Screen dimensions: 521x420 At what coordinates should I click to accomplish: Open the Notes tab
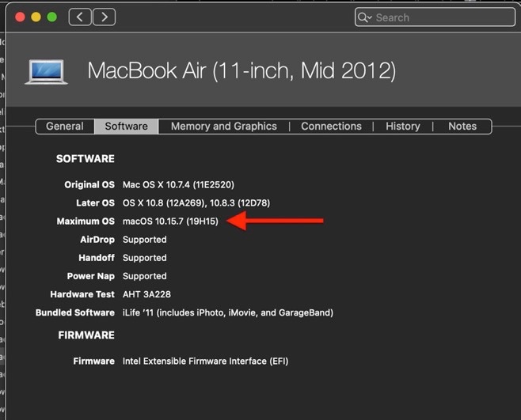point(462,127)
